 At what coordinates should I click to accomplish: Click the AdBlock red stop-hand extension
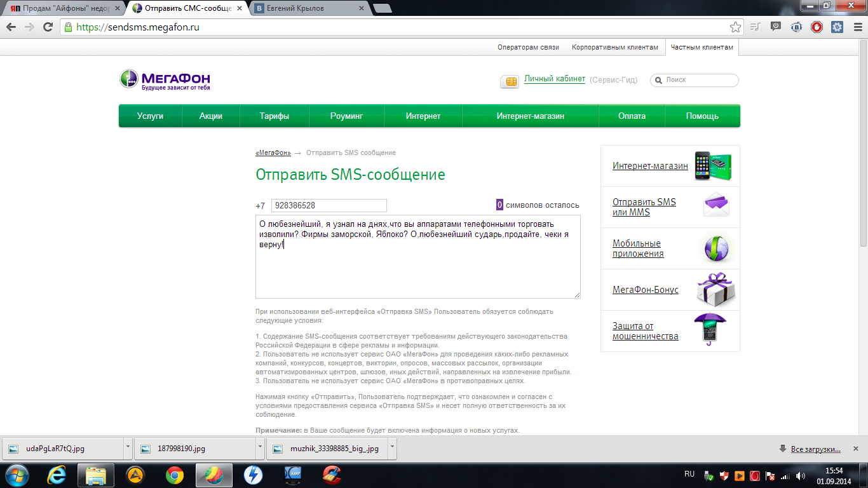817,27
